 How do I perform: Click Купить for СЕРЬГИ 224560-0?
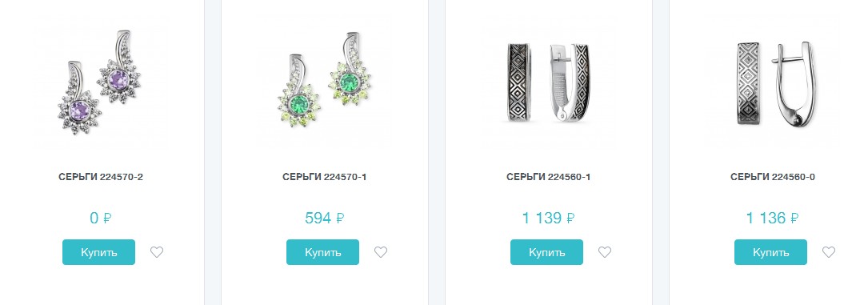click(770, 252)
